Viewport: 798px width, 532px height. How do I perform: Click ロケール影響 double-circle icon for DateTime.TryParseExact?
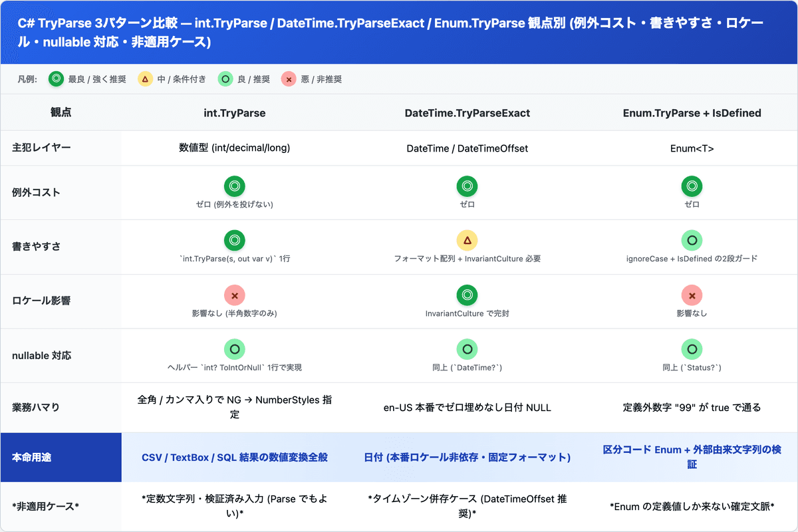click(467, 295)
